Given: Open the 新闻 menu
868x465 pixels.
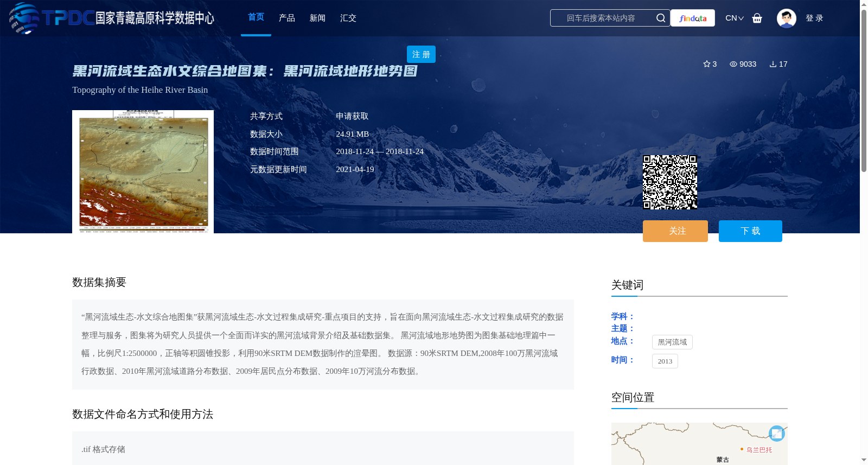Looking at the screenshot, I should click(x=317, y=18).
